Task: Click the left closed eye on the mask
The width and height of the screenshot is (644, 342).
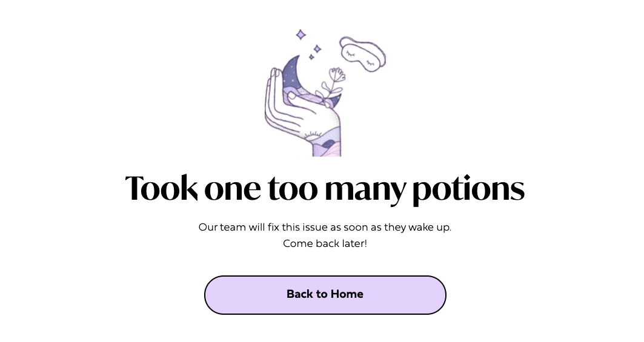Action: tap(350, 53)
